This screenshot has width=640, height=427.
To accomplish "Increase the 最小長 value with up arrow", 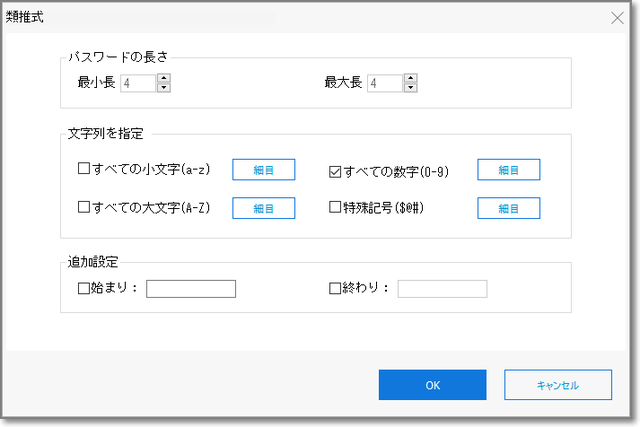I will pos(164,79).
